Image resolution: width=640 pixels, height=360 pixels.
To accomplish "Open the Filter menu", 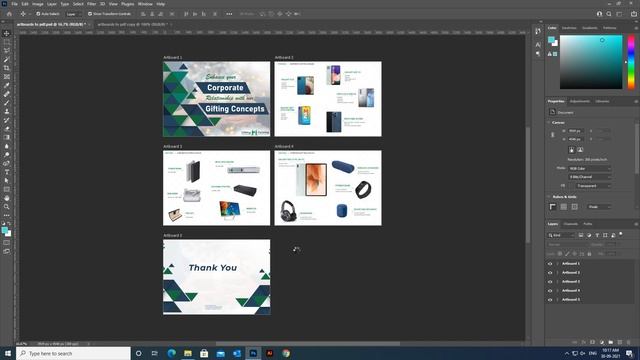I will [91, 4].
